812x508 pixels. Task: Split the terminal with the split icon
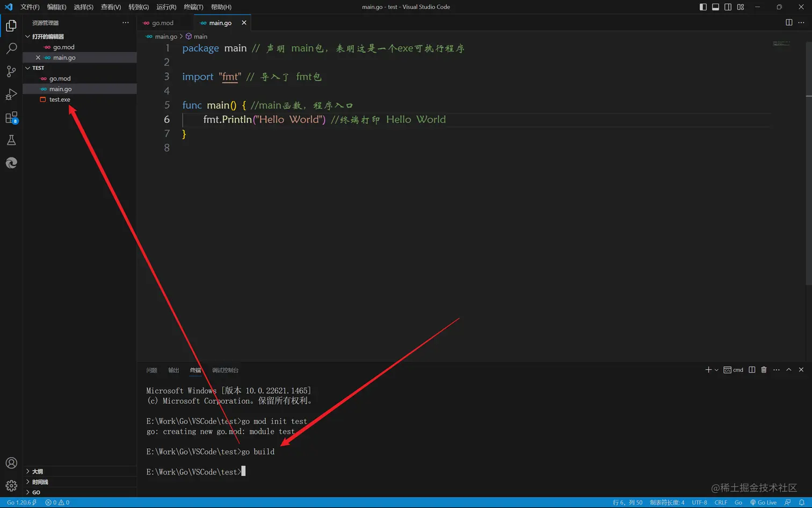click(752, 370)
